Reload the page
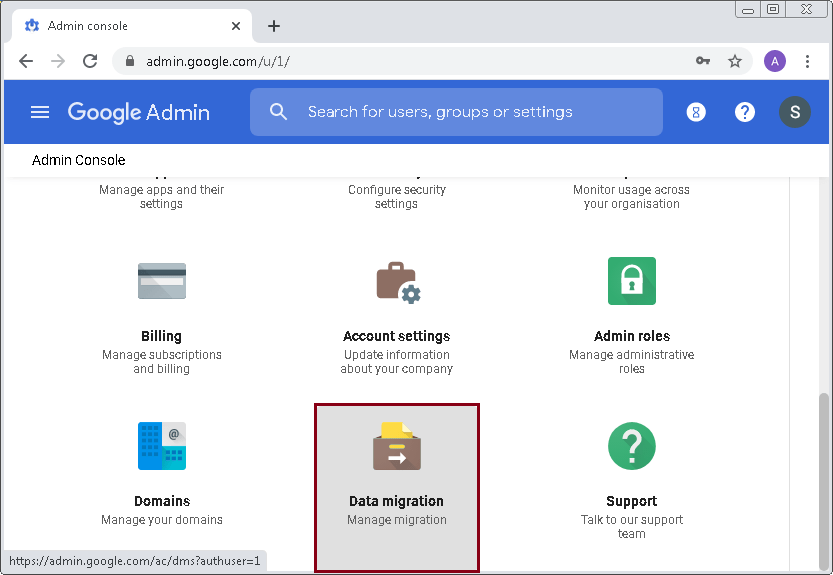The height and width of the screenshot is (575, 833). [90, 61]
